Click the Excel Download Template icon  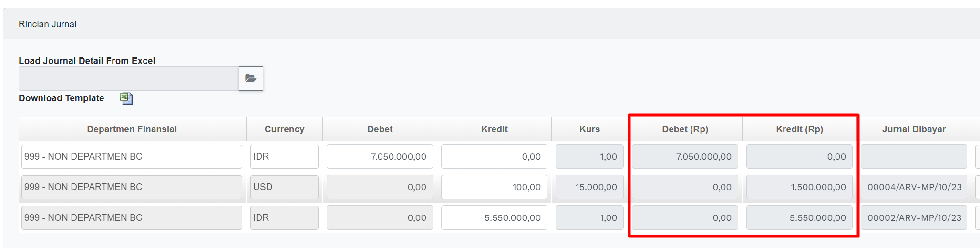point(126,98)
